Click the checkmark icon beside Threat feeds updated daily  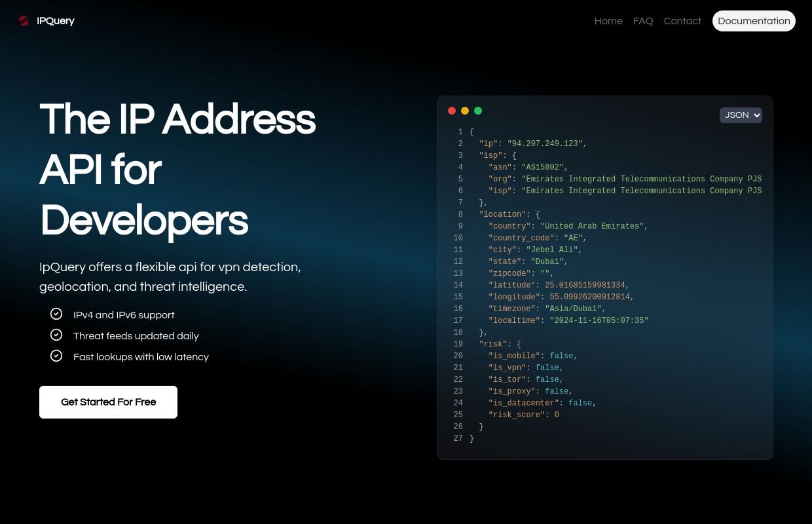(56, 335)
